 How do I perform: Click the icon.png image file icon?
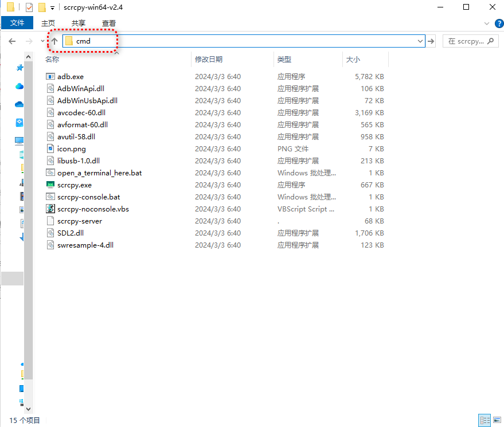[x=50, y=149]
